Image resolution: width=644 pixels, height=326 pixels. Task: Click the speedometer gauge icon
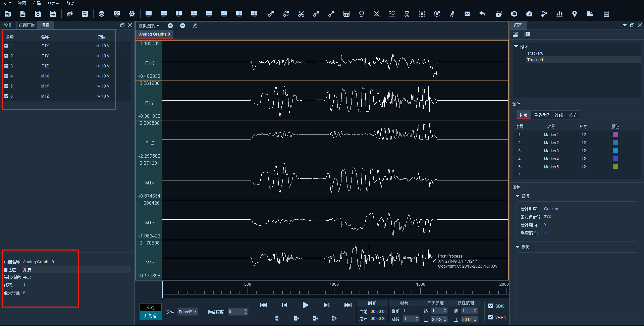tap(529, 14)
